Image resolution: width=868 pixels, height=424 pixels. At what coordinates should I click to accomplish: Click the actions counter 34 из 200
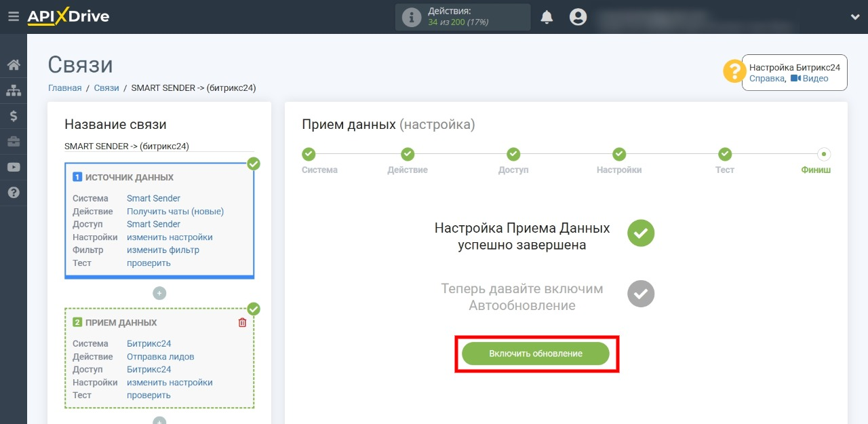(x=458, y=22)
